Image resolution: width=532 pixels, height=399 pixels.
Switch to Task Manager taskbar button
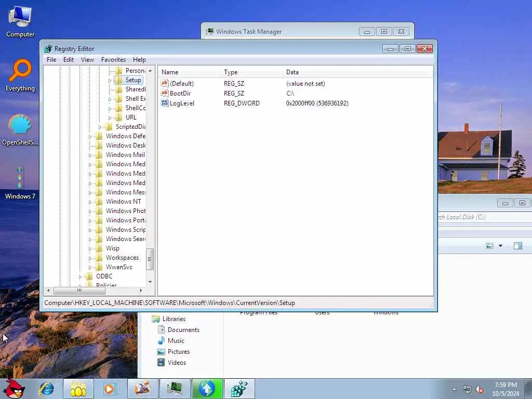pos(175,389)
